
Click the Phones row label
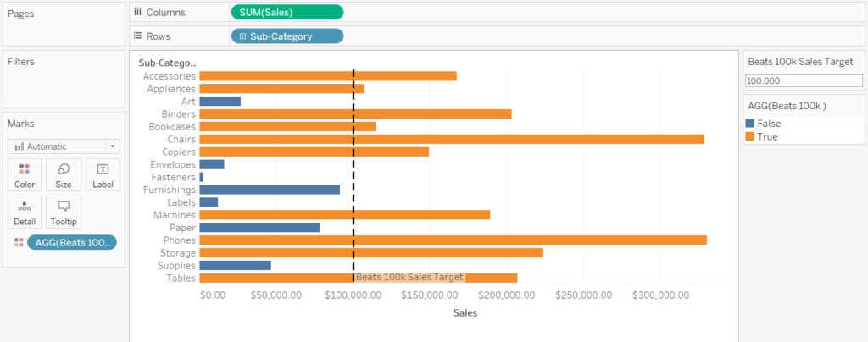[180, 240]
